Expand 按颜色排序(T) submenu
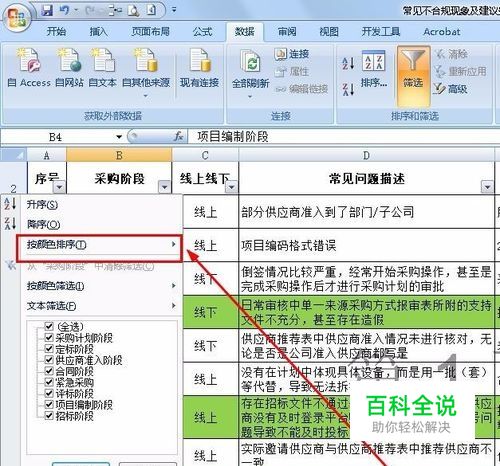 click(100, 245)
